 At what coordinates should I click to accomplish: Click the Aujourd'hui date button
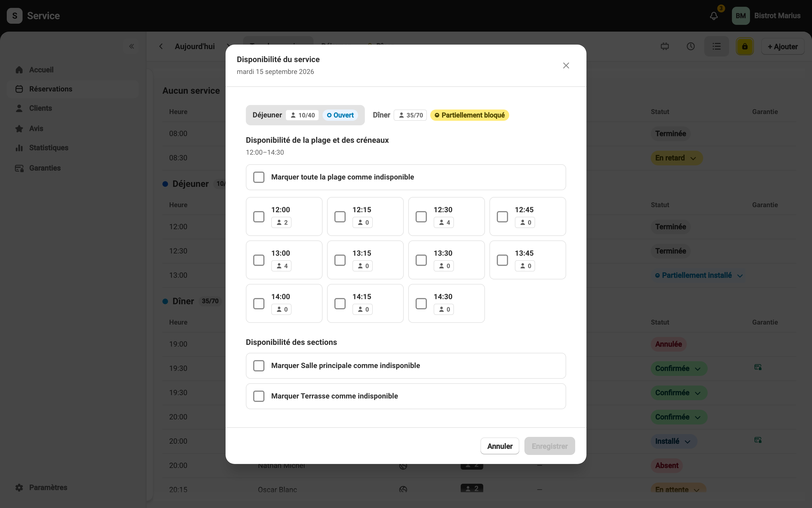(x=195, y=46)
